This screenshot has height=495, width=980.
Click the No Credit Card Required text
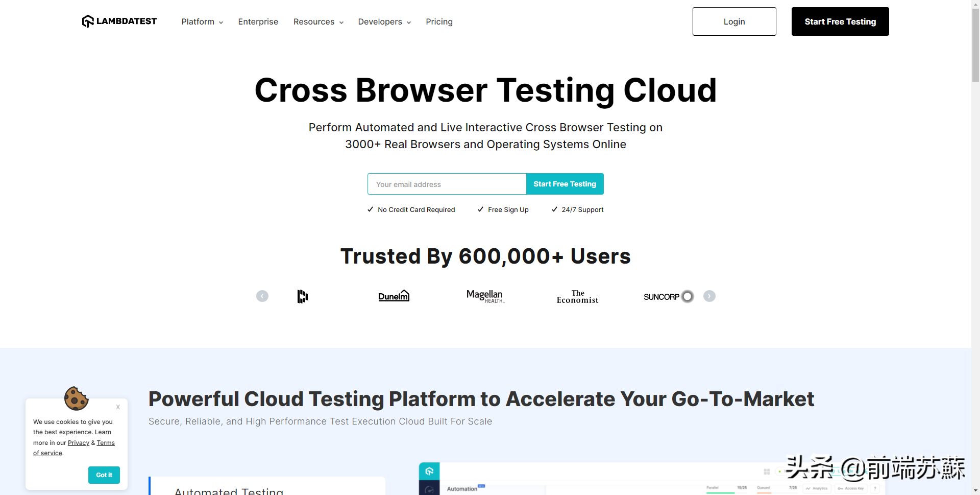[416, 209]
